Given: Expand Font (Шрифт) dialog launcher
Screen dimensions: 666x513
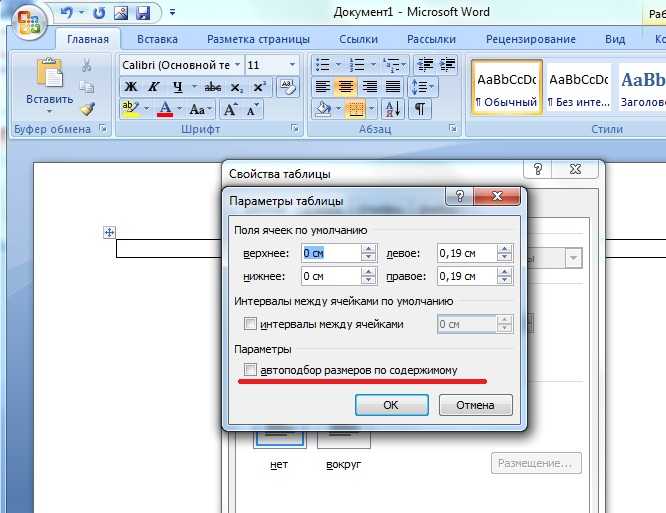Looking at the screenshot, I should tap(295, 128).
